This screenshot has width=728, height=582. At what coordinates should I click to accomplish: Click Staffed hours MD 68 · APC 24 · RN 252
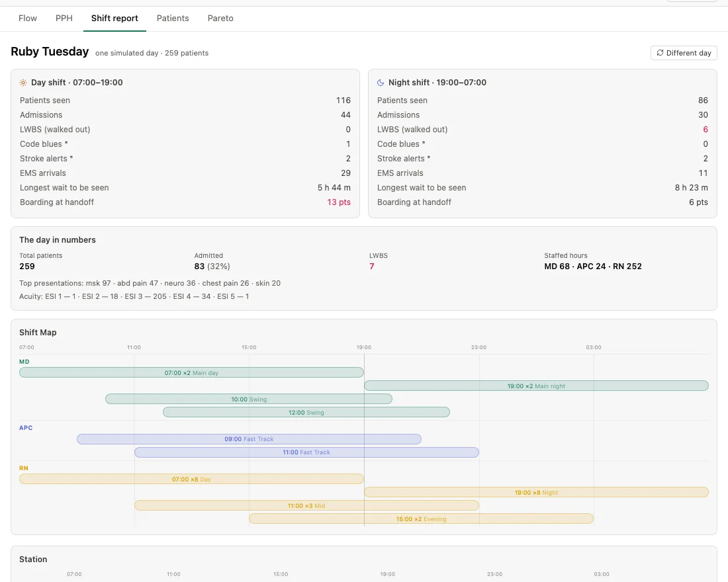pos(593,267)
